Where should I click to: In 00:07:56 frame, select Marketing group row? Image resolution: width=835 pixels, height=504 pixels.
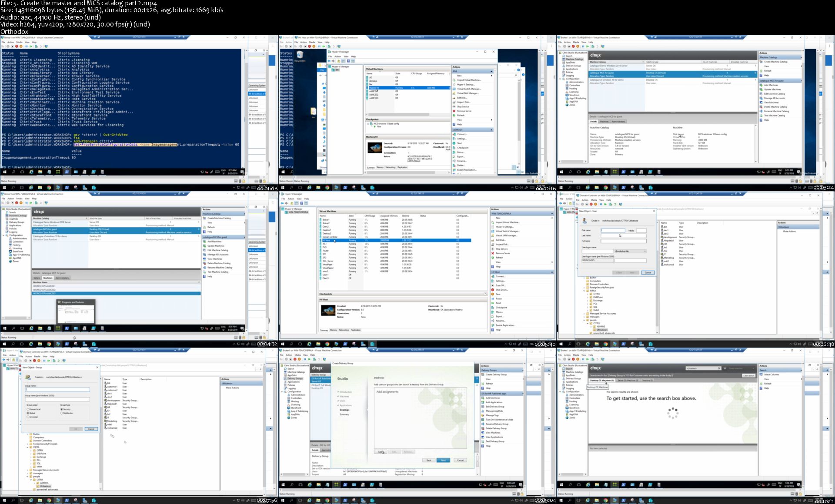(x=122, y=421)
